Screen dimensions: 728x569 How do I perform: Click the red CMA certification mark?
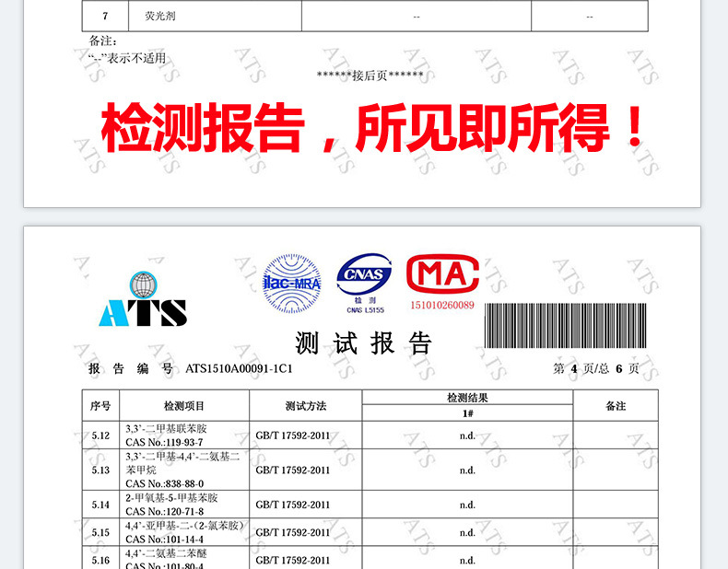(442, 274)
